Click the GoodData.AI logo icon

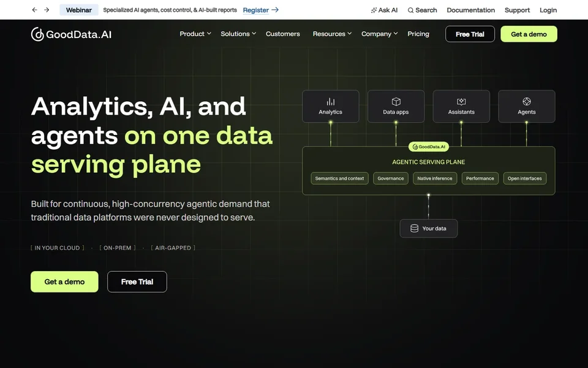(37, 34)
